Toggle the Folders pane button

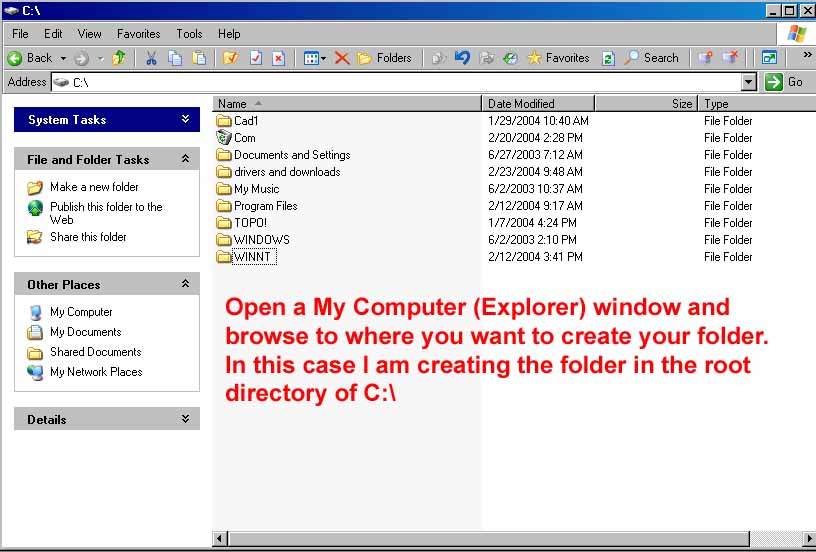point(384,58)
